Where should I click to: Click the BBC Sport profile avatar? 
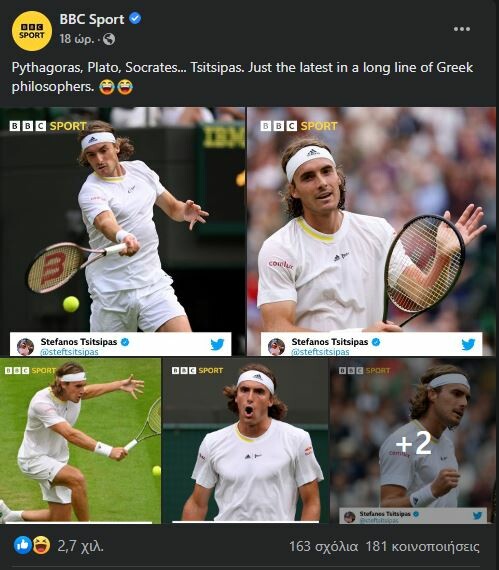[x=32, y=31]
